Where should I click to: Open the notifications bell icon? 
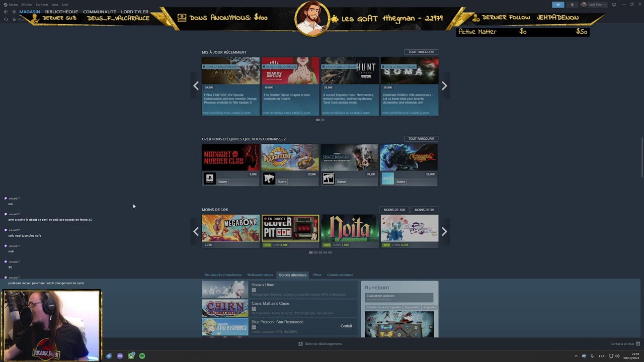pos(572,5)
